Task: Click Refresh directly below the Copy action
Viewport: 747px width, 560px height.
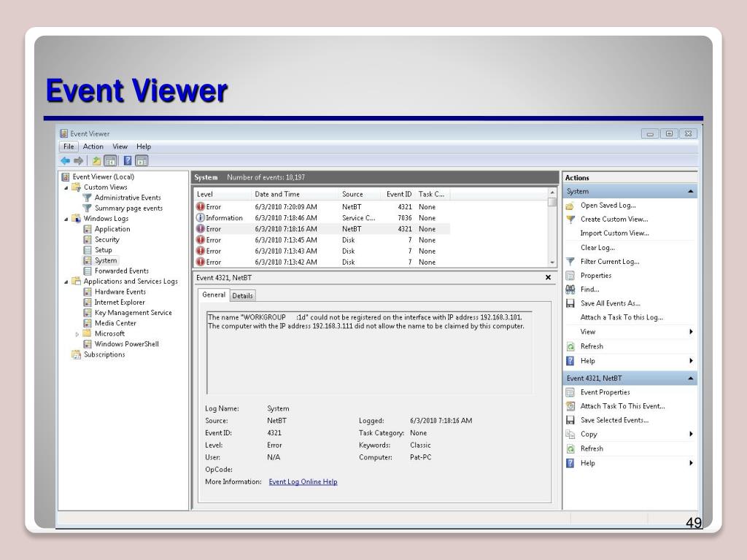Action: click(x=592, y=448)
